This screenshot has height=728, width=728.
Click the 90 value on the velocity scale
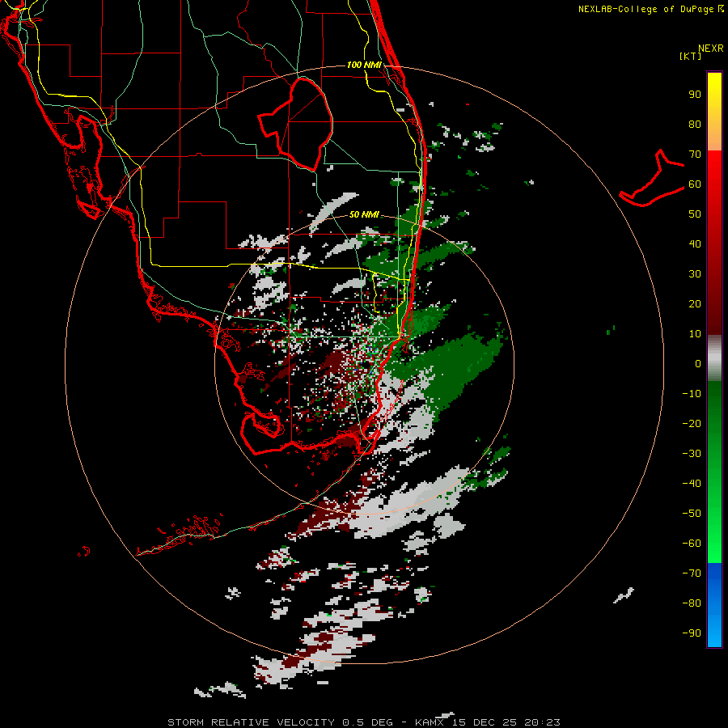point(695,95)
